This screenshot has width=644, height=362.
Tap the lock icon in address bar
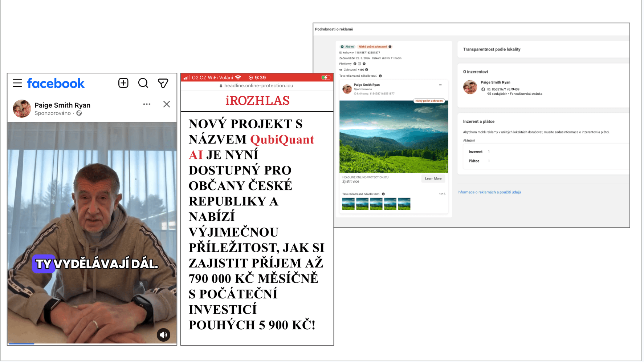coord(221,86)
